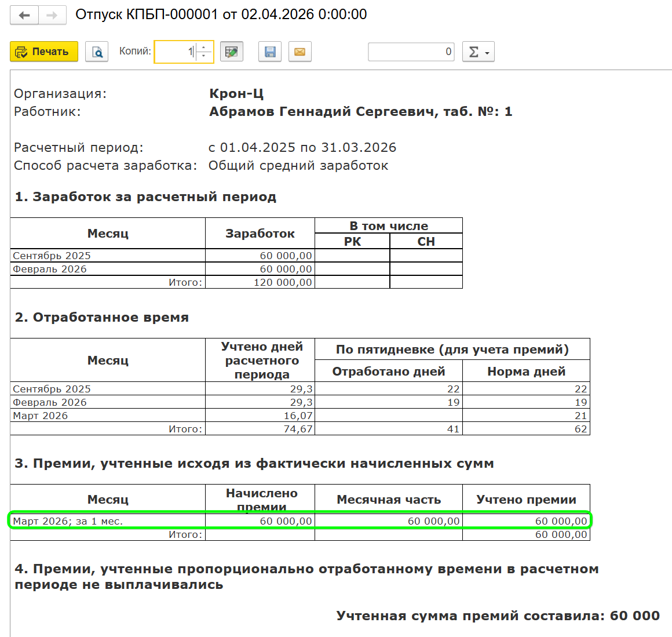Open the Sigma sum function dropdown
Image resolution: width=672 pixels, height=637 pixels.
coord(478,52)
